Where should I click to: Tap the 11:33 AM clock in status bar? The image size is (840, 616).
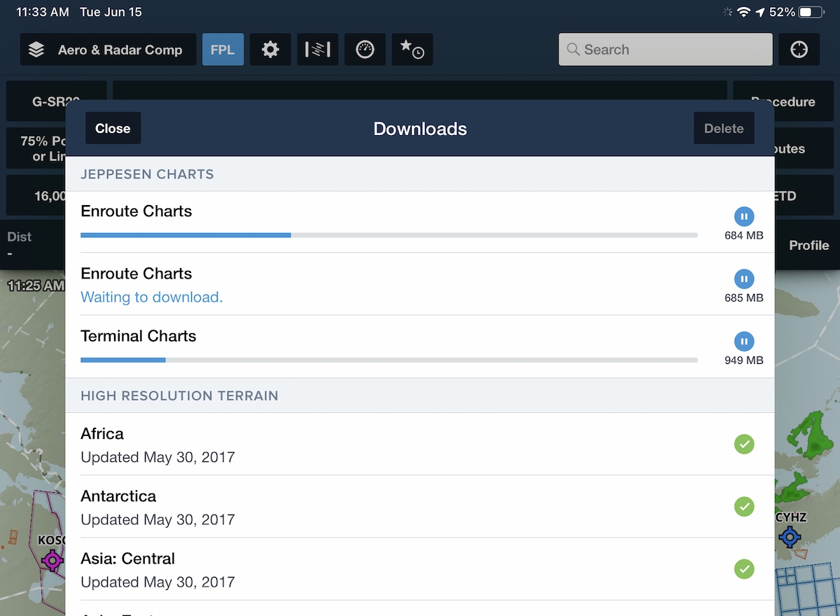pos(43,12)
